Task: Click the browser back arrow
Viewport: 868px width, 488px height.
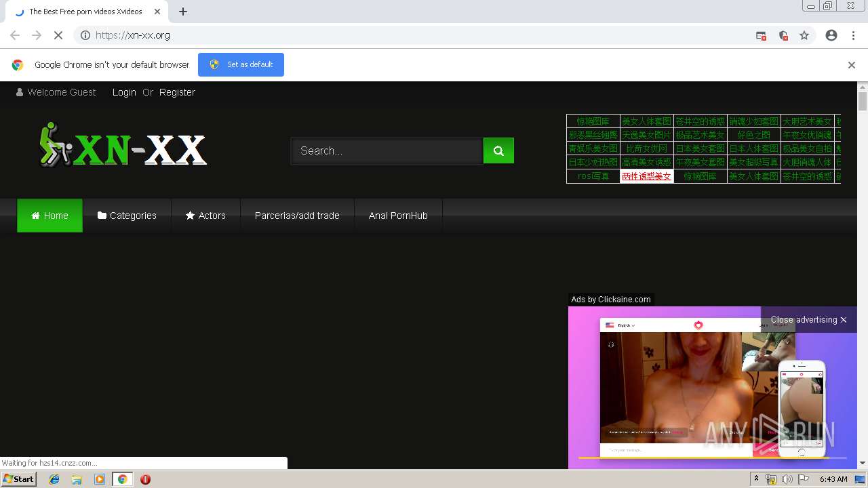Action: coord(15,35)
